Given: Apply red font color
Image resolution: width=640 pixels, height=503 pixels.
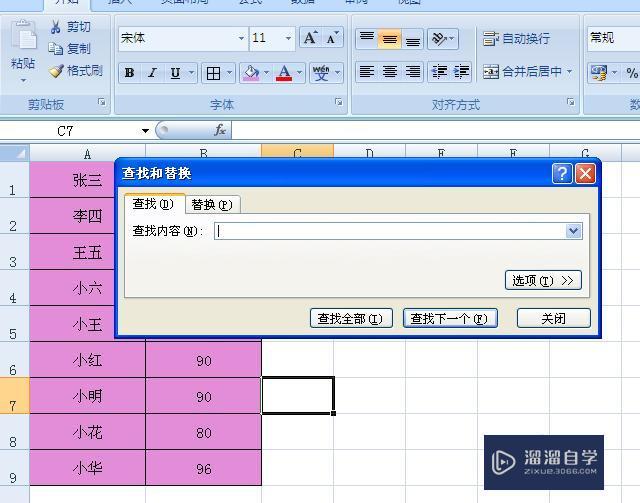Looking at the screenshot, I should click(284, 73).
